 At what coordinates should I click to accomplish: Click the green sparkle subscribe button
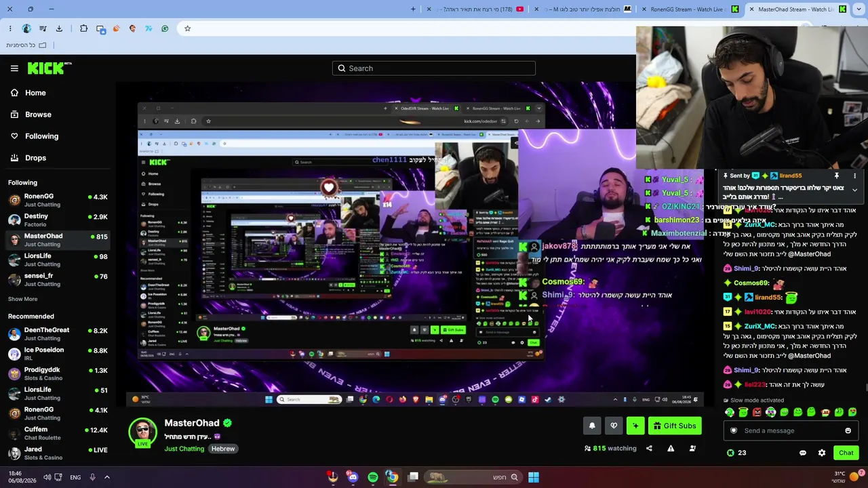(x=635, y=426)
